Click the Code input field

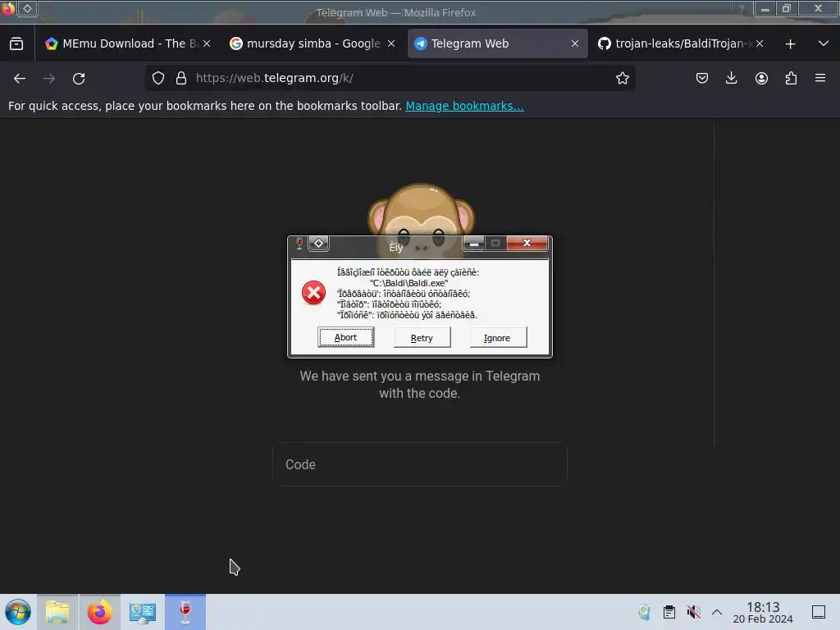pos(420,464)
